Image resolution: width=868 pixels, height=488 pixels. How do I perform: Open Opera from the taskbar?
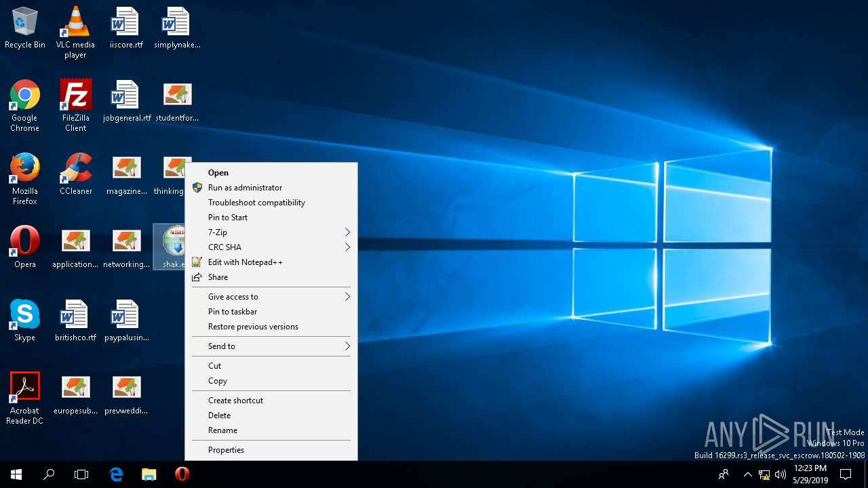click(x=182, y=474)
